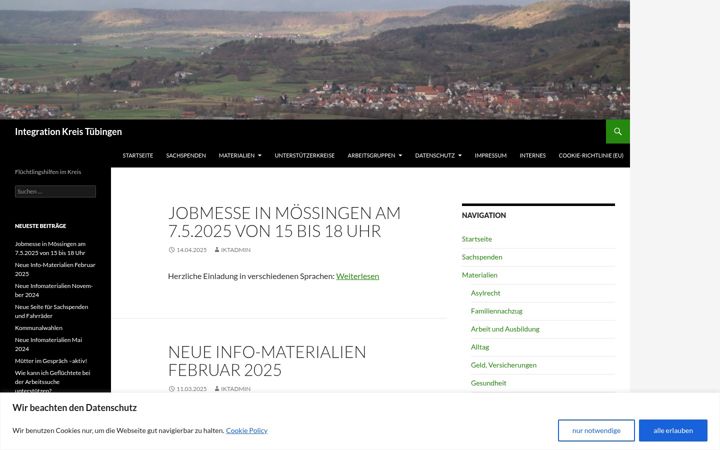Image resolution: width=720 pixels, height=450 pixels.
Task: Click the 'nur notwendige' cookie button
Action: pos(596,430)
